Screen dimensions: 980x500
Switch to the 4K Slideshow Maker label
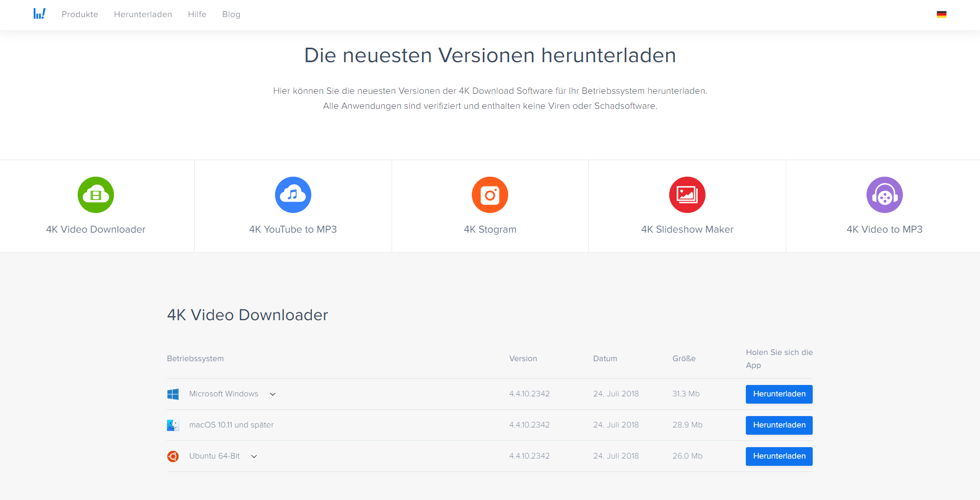tap(687, 230)
